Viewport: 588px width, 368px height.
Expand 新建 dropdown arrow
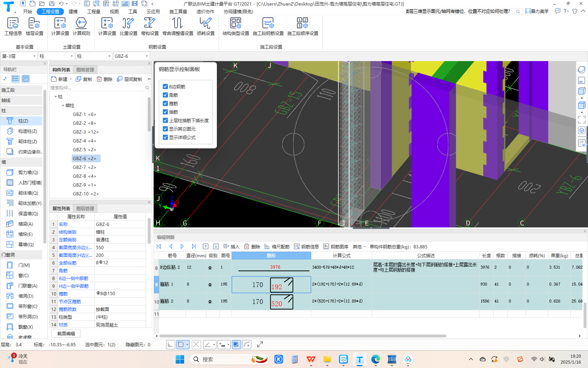tap(71, 79)
